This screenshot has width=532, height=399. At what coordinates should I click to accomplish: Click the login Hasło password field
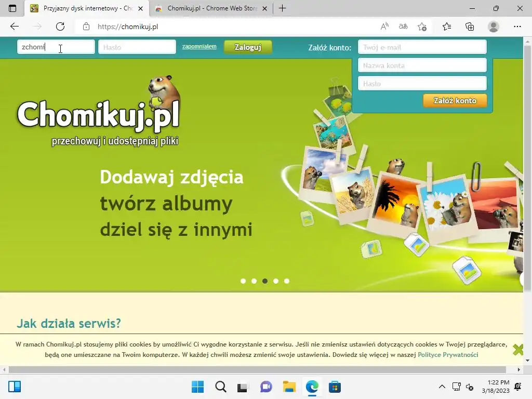137,47
